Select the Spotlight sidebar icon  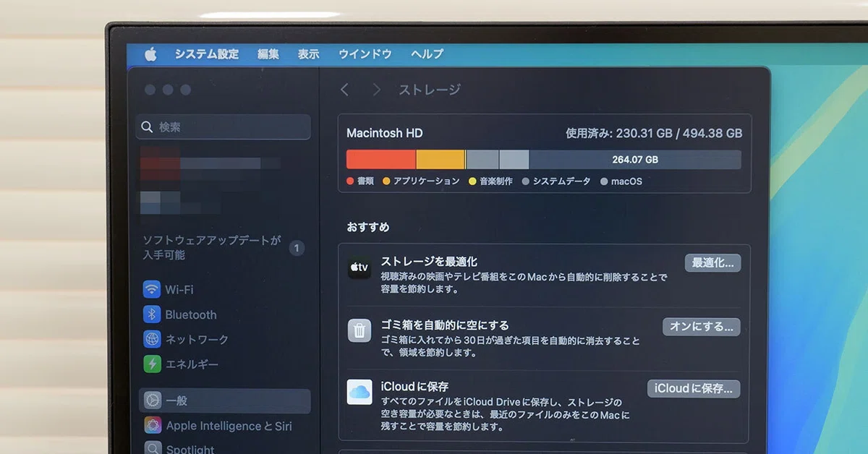pos(152,448)
